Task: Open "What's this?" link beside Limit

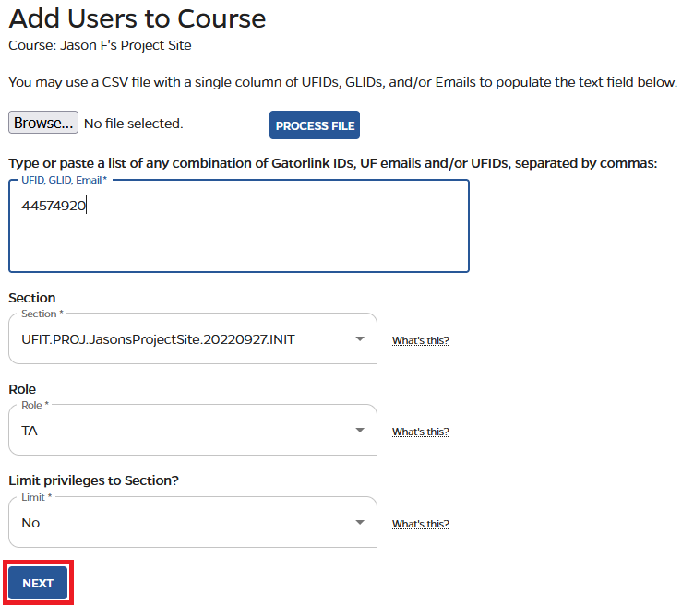Action: pyautogui.click(x=420, y=524)
